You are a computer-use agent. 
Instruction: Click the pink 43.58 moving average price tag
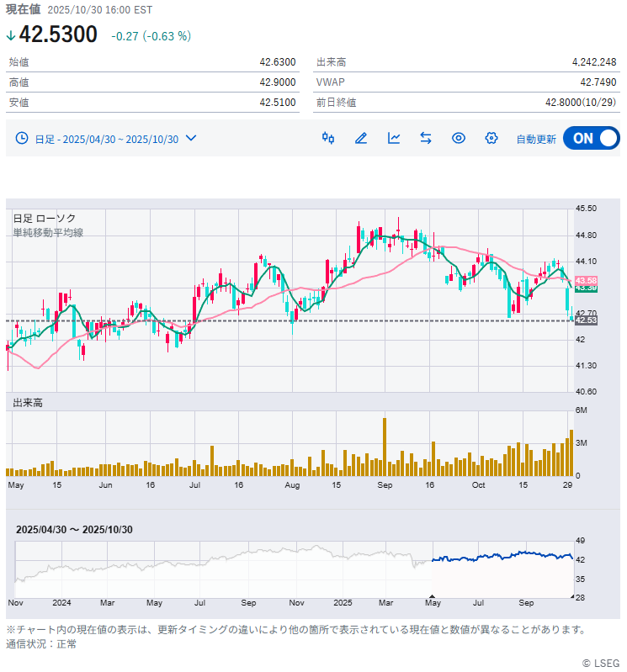tap(586, 280)
